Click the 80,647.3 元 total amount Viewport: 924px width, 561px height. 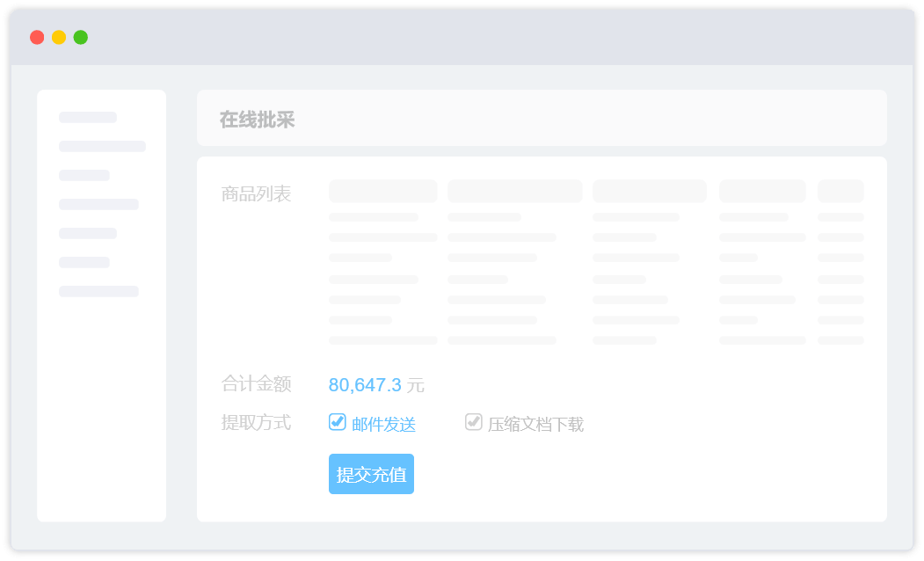[375, 385]
